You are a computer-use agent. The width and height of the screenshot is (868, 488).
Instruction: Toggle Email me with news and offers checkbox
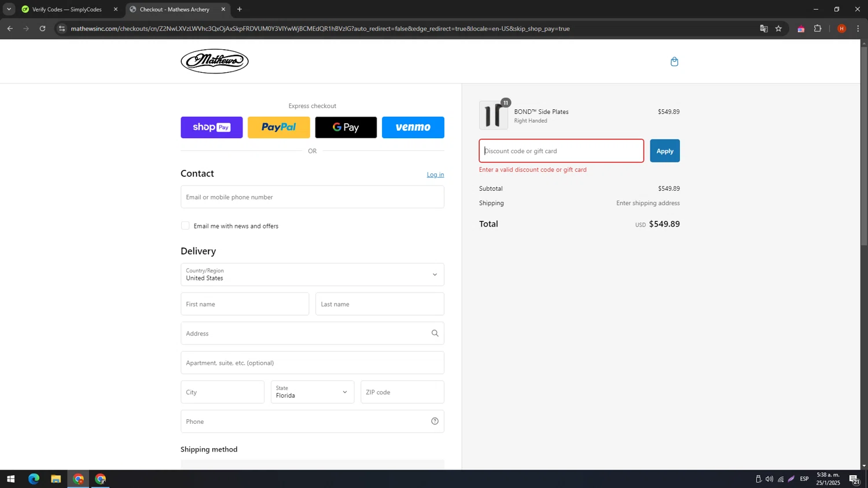[x=185, y=225]
